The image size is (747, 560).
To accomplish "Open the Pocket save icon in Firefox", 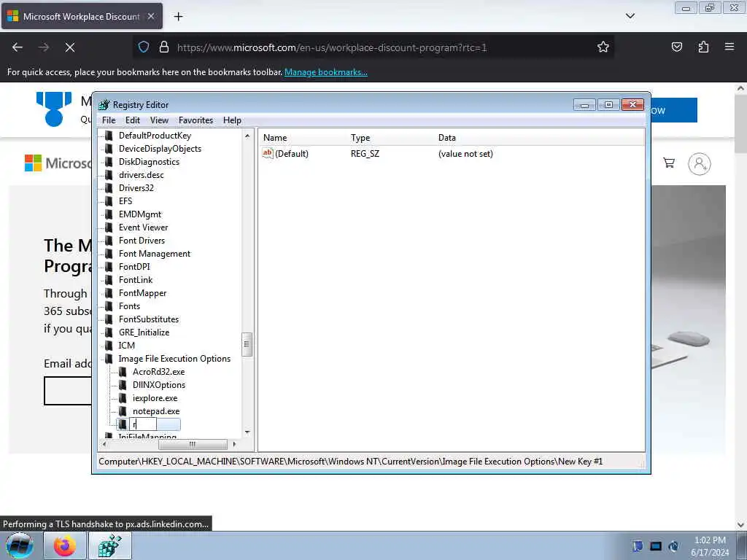I will 676,47.
